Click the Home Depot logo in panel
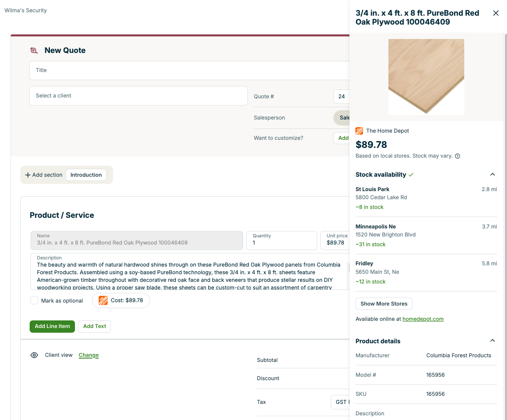Screen dimensions: 507x420 [359, 131]
